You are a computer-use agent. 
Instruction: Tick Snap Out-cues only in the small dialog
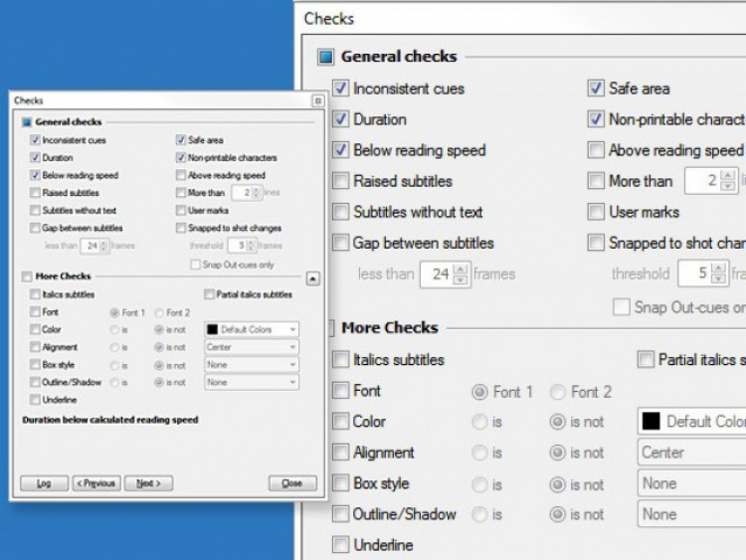195,265
